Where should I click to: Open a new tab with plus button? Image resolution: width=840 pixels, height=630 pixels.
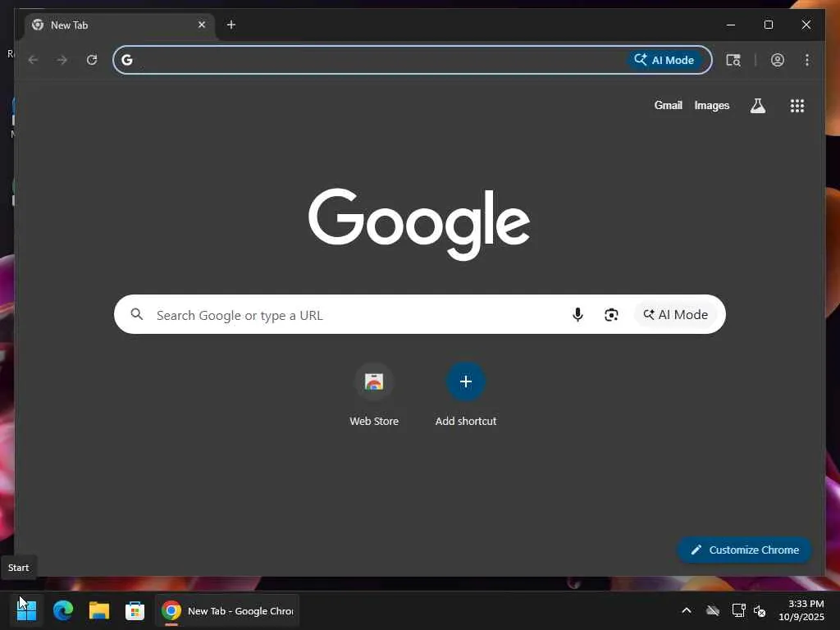point(231,25)
